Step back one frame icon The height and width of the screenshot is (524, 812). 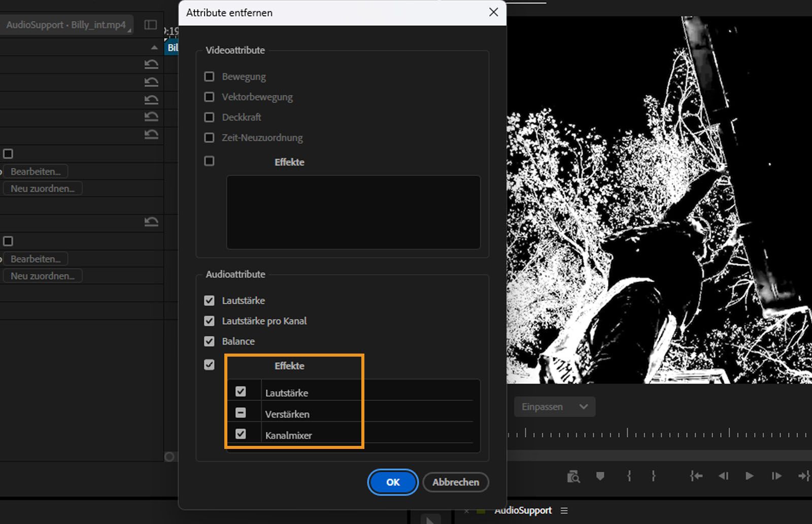click(x=723, y=476)
